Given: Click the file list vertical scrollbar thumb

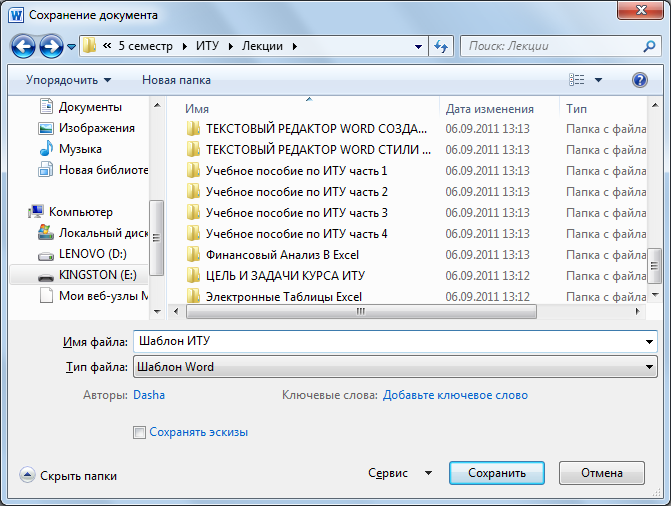Looking at the screenshot, I should [654, 265].
